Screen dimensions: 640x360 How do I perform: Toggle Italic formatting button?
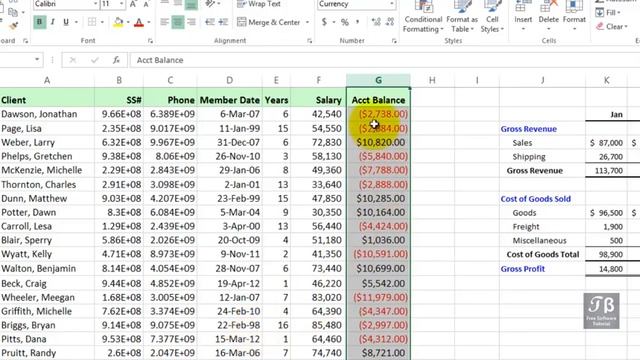pos(53,22)
